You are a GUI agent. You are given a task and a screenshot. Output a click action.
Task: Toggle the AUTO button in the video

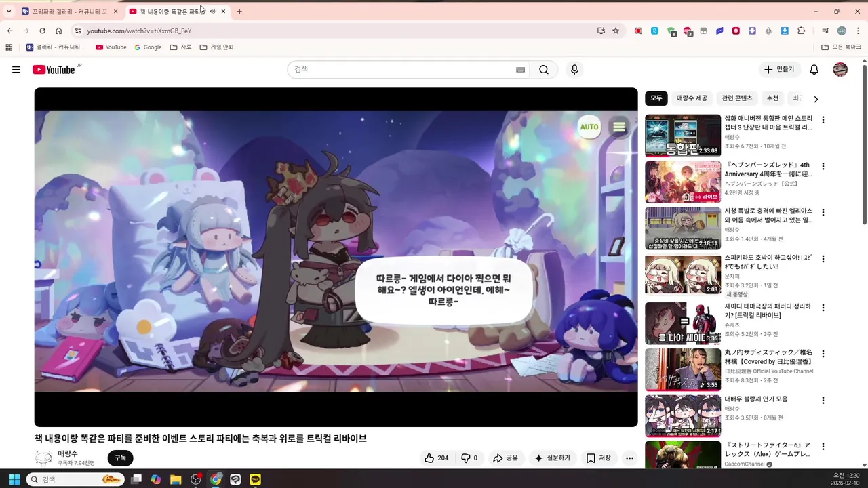click(589, 127)
